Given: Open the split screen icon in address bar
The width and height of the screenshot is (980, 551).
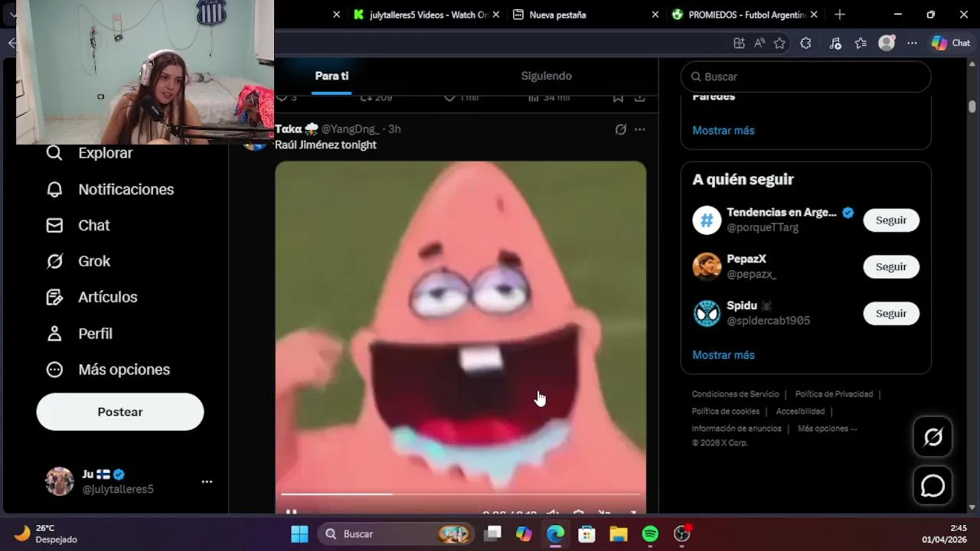Looking at the screenshot, I should pos(739,44).
